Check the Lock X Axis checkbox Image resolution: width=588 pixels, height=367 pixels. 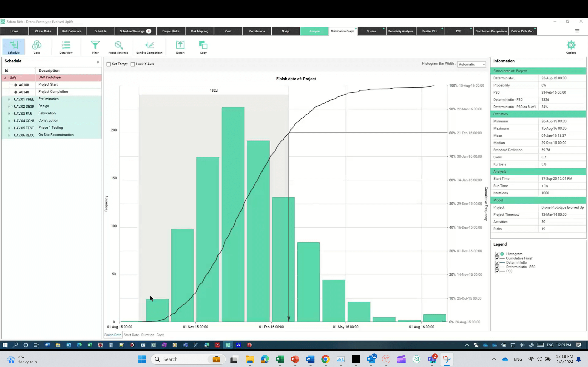pos(133,64)
